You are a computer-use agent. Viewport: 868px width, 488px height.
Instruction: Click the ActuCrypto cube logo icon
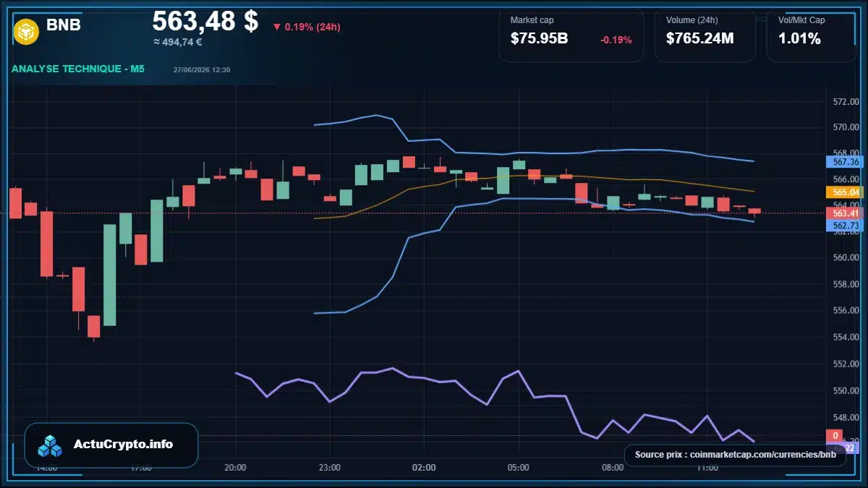(51, 445)
